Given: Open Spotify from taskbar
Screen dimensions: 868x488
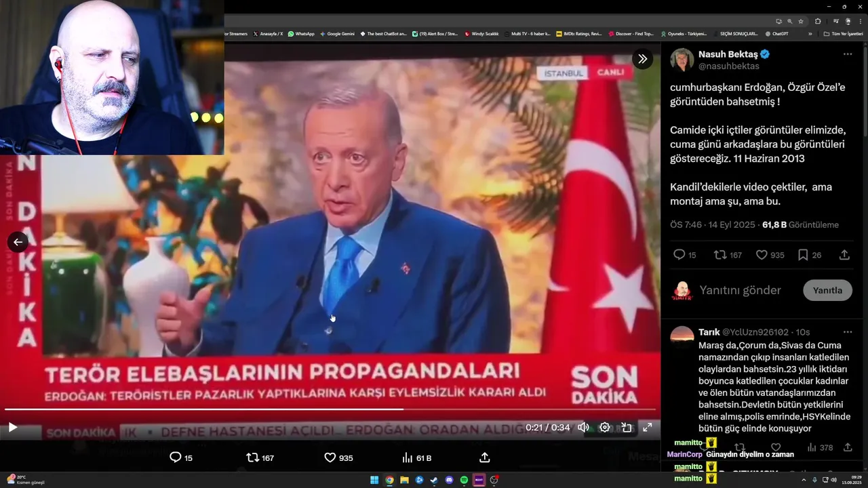Looking at the screenshot, I should [x=464, y=480].
